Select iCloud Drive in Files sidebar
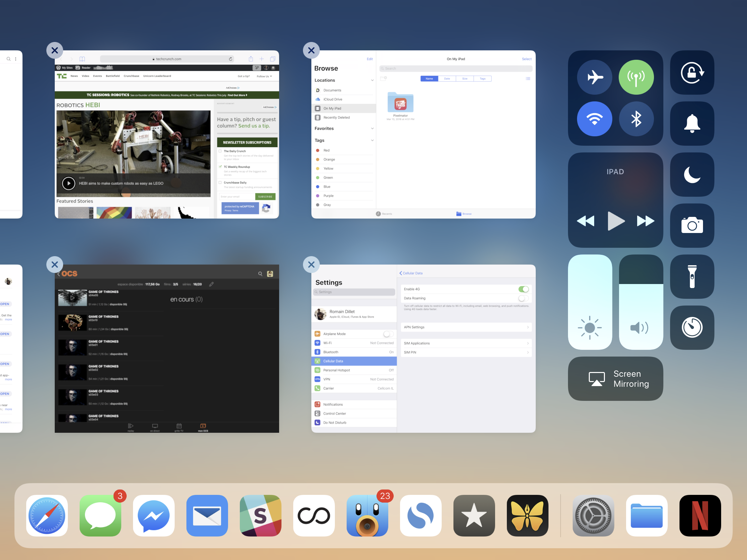Image resolution: width=747 pixels, height=560 pixels. 333,99
